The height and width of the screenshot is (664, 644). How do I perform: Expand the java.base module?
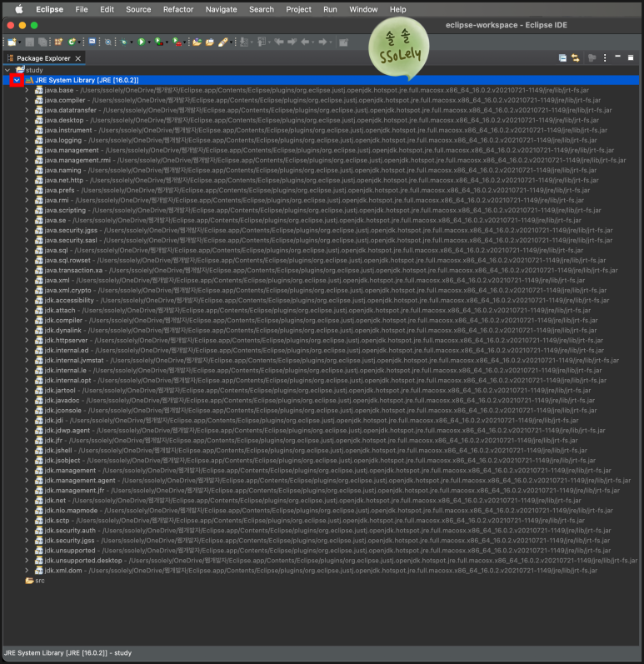click(27, 90)
